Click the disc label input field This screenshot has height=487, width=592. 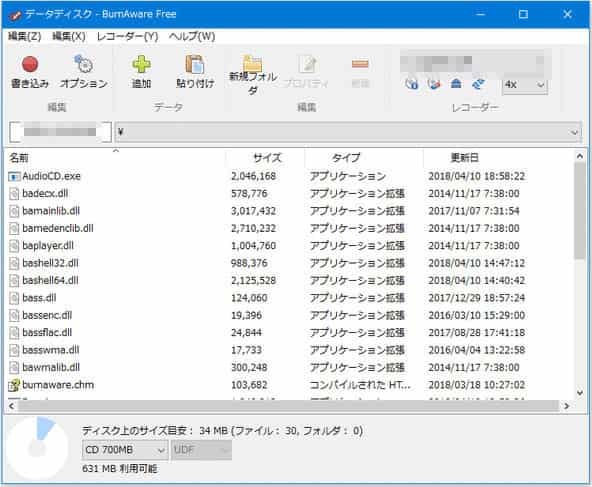click(x=60, y=132)
